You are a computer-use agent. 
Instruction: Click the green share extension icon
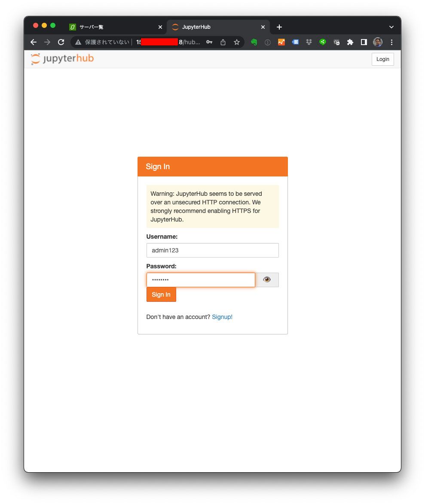[x=323, y=42]
